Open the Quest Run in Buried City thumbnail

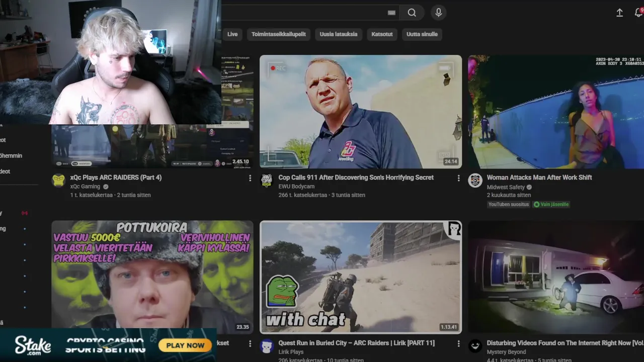click(361, 277)
